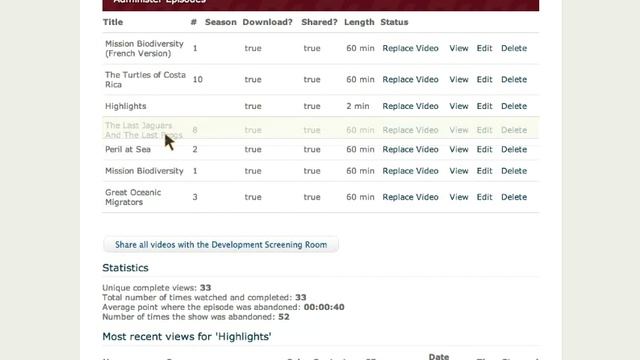Click 'Number of times the show was abandoned' line
The width and height of the screenshot is (640, 360).
pyautogui.click(x=196, y=317)
